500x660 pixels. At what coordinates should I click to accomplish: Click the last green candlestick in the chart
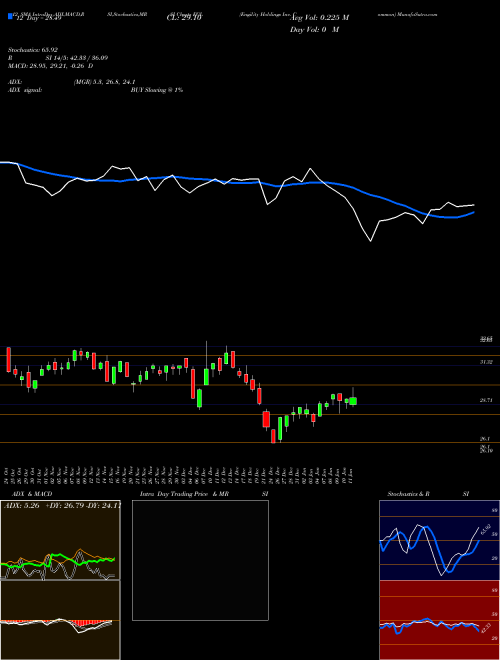[x=353, y=401]
